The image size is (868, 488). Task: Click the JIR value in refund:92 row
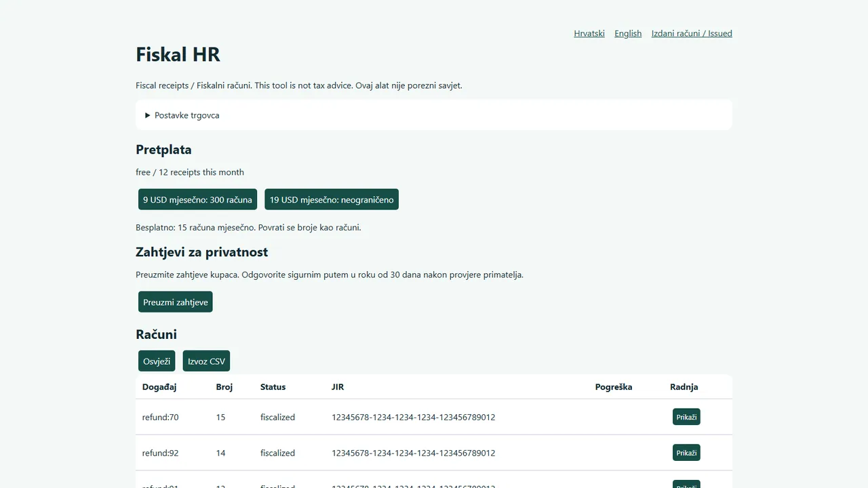click(414, 453)
